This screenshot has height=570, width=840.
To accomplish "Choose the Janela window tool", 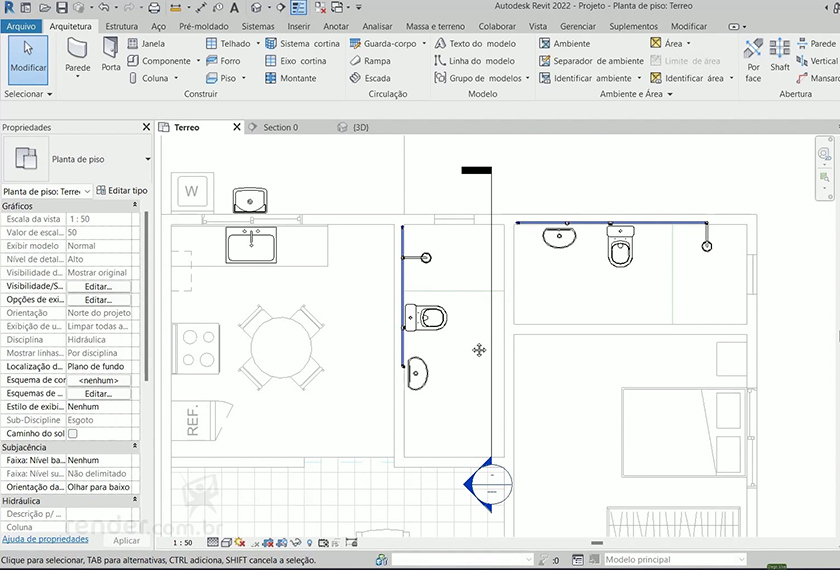I will (x=146, y=44).
